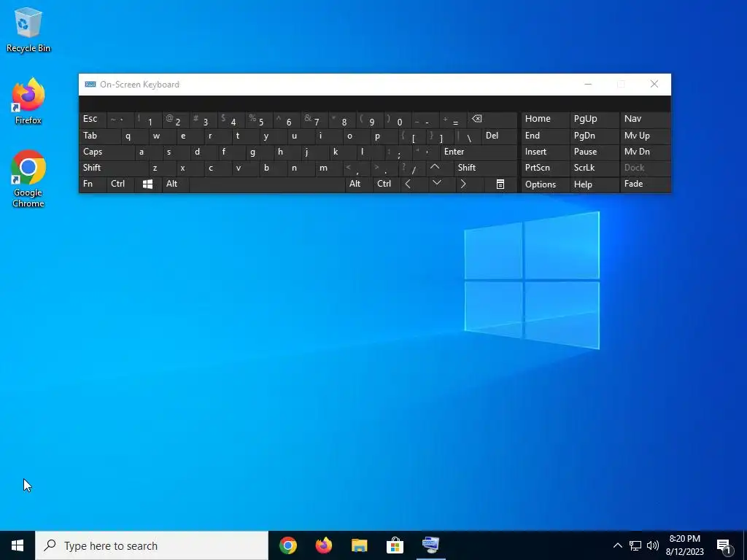Viewport: 747px width, 560px height.
Task: Open the Windows Start menu
Action: pos(18,545)
